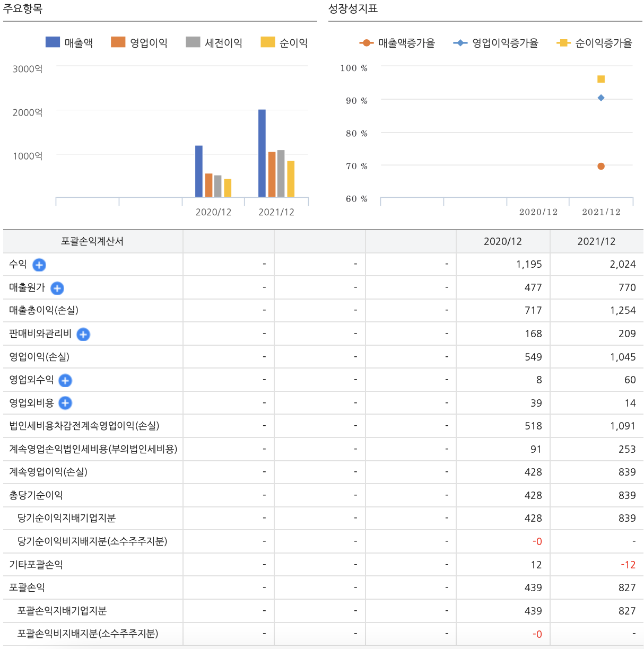Click the 2021/12 label under bar chart

276,212
